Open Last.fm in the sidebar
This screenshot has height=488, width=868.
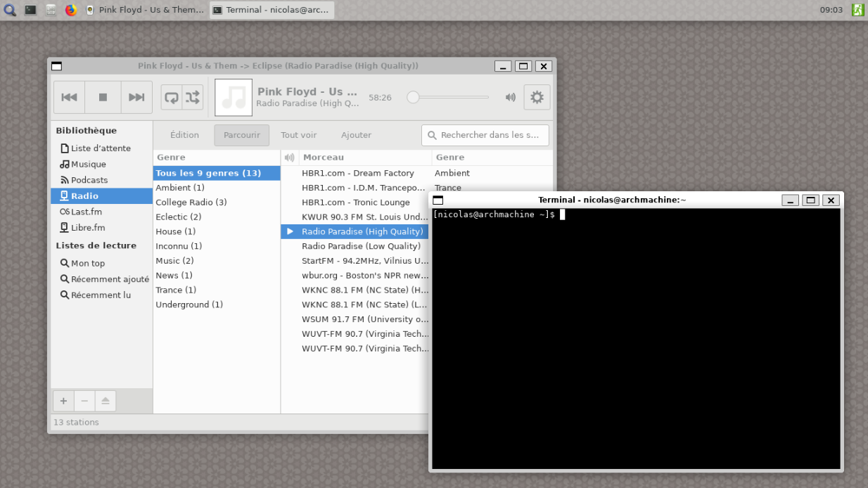pos(101,212)
